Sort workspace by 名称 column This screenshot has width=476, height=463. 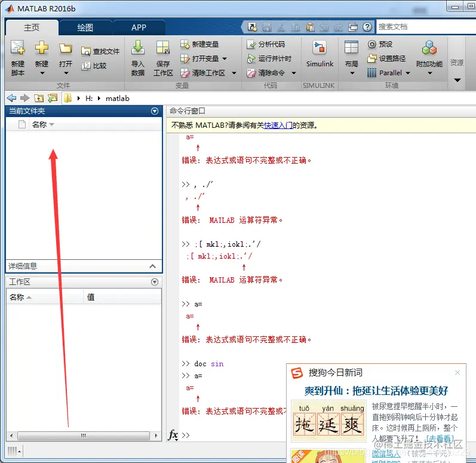45,297
